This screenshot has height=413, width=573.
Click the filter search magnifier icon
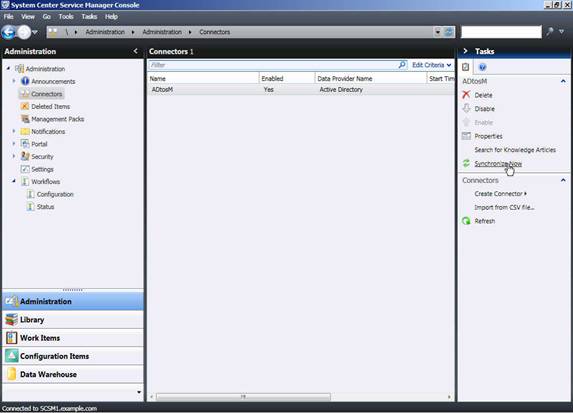402,65
